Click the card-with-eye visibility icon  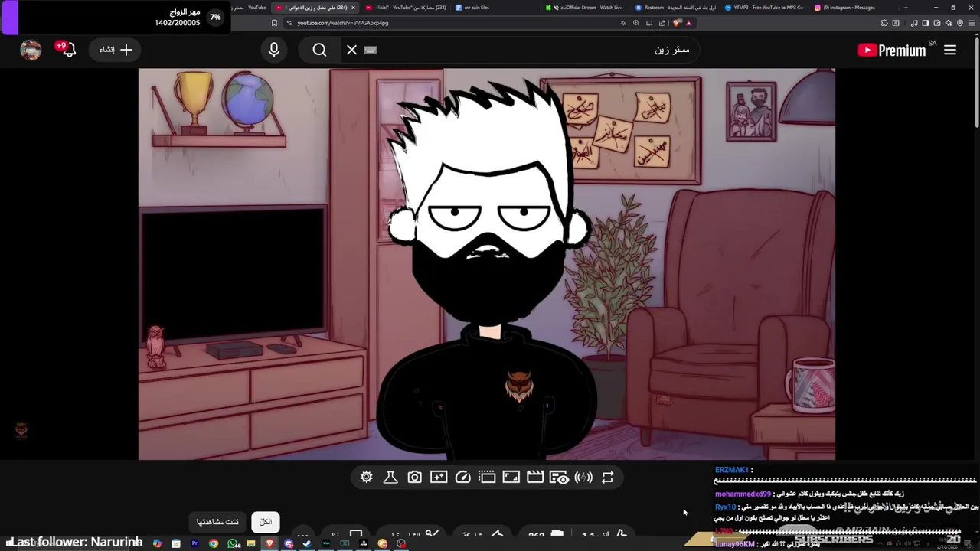point(560,478)
